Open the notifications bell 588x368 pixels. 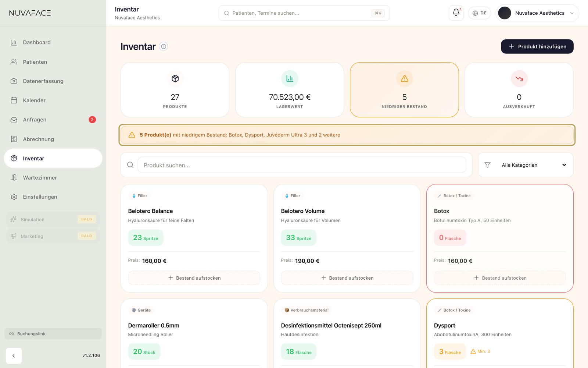456,13
